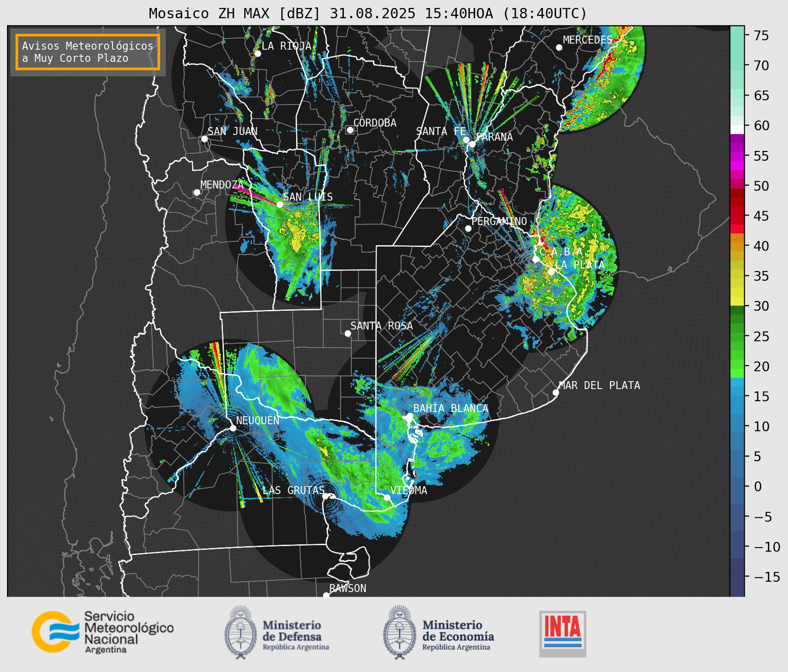
Task: Click the PERGAMINO city marker dot
Action: [468, 229]
